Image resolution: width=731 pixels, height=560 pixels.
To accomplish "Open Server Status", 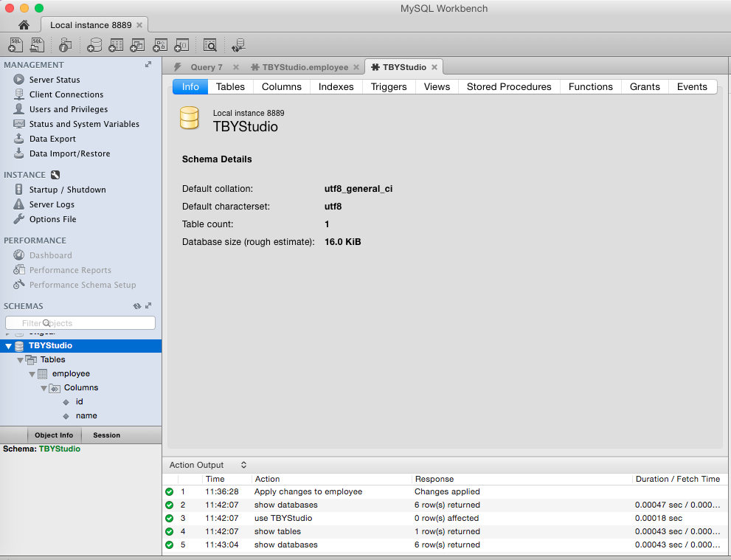I will tap(55, 80).
